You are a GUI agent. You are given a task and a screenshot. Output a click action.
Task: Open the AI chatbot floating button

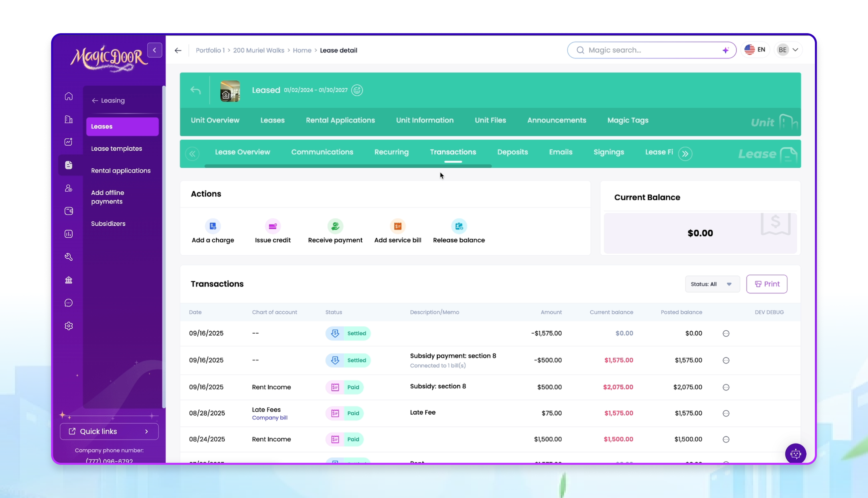[x=796, y=454]
